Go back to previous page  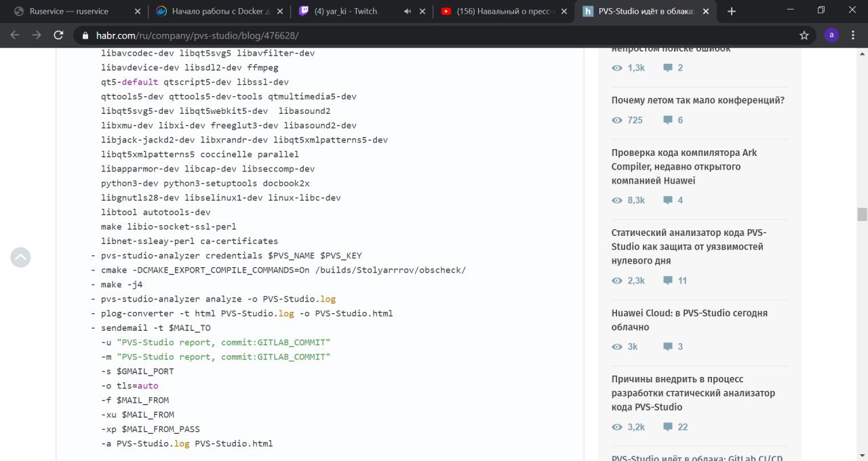(x=15, y=35)
